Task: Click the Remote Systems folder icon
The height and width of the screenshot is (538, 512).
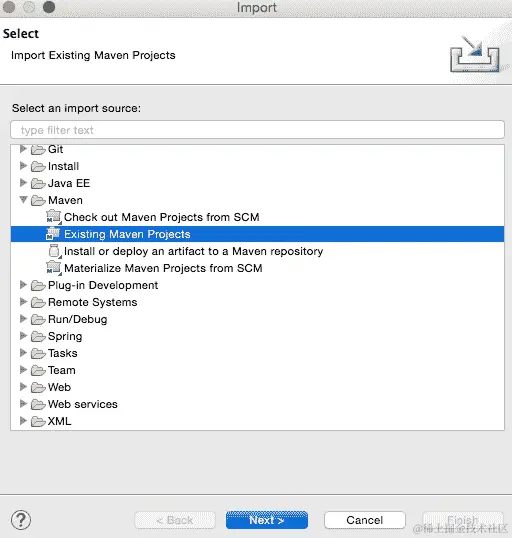Action: 38,303
